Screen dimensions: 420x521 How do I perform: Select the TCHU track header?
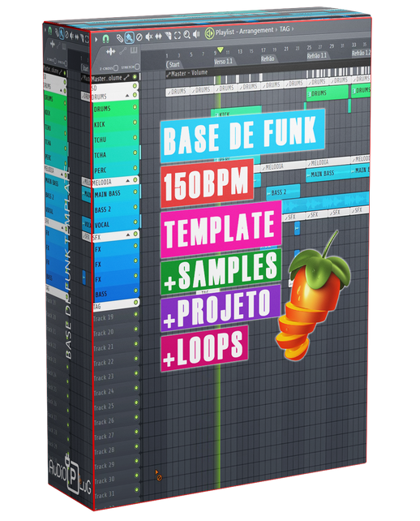pyautogui.click(x=115, y=140)
